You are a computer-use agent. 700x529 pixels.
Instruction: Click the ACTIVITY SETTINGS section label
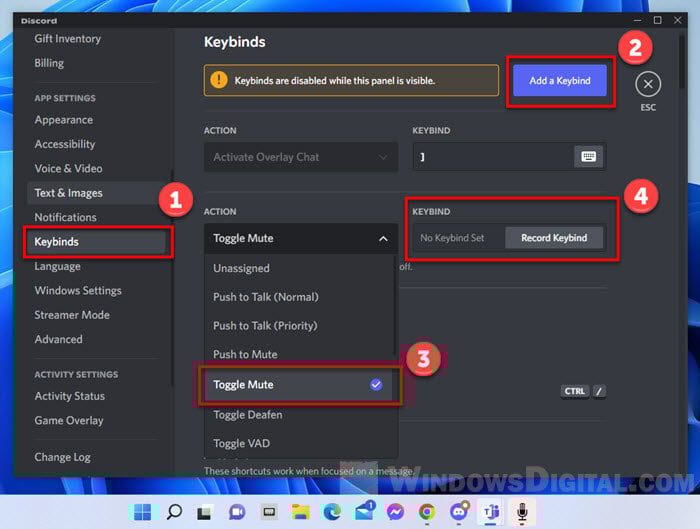(76, 375)
